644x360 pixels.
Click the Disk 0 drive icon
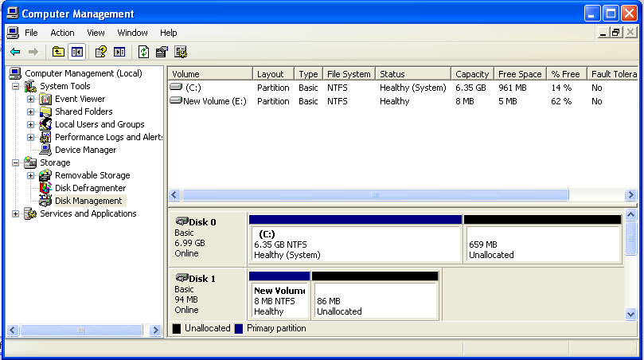click(182, 221)
